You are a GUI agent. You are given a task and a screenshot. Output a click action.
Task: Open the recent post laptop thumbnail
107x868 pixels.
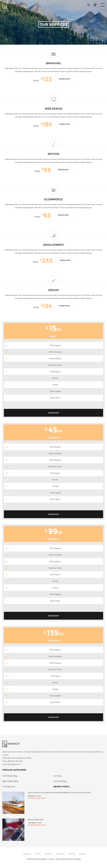coord(13,803)
